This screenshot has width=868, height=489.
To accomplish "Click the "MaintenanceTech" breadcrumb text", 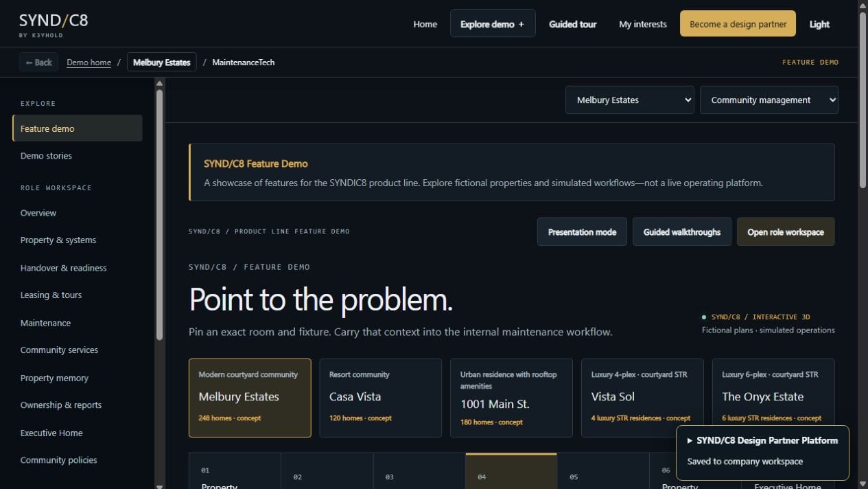I will [x=244, y=62].
